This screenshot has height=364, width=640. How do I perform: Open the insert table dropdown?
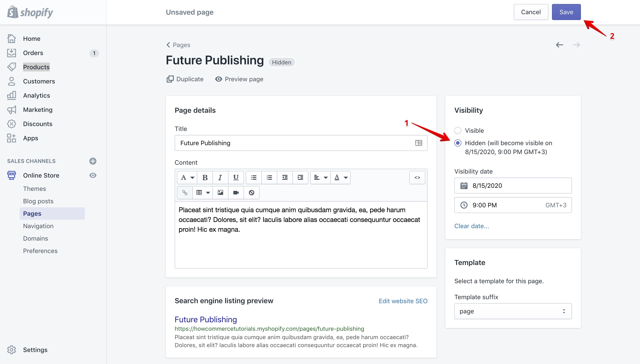[x=203, y=192]
